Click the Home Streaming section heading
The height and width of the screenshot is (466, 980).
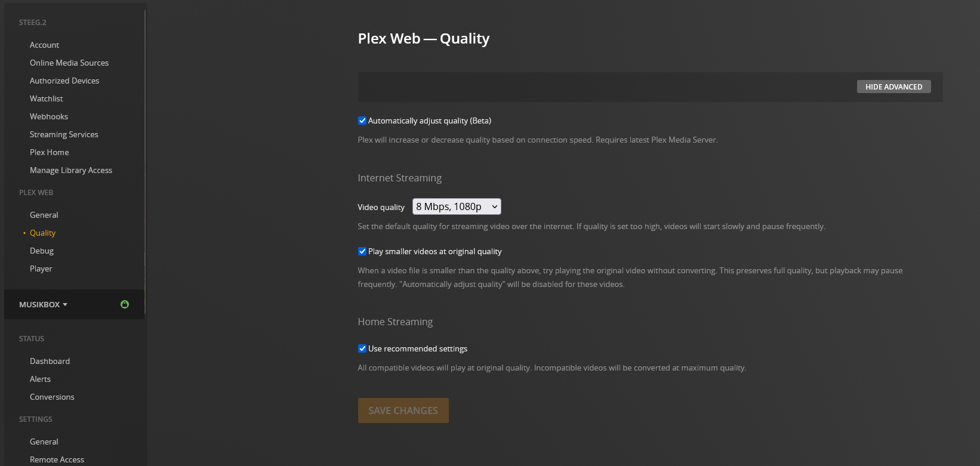click(x=395, y=322)
